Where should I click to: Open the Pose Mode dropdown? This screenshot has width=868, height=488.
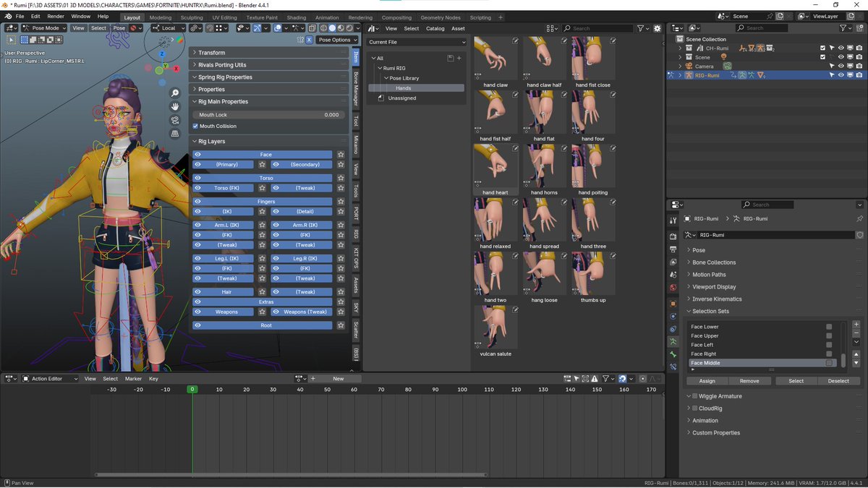pos(45,28)
